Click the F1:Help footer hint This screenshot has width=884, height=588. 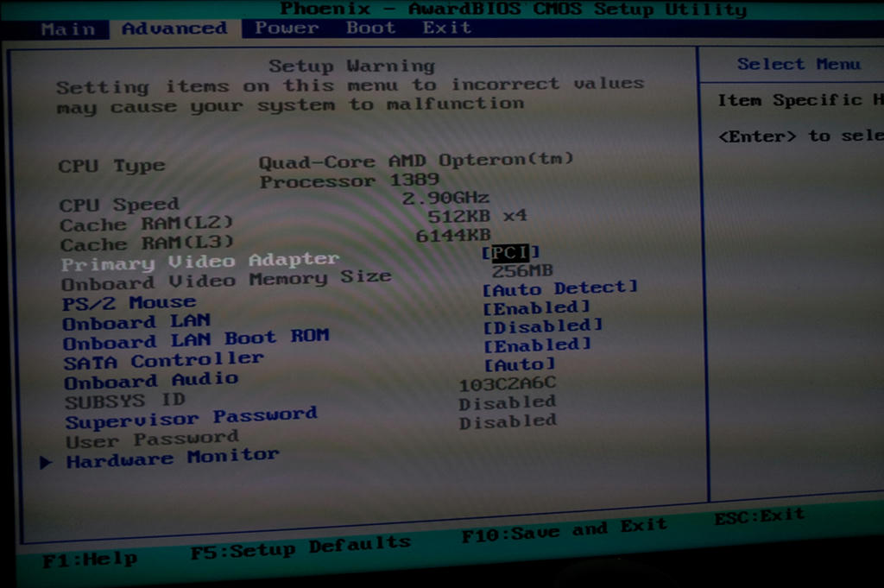(90, 560)
